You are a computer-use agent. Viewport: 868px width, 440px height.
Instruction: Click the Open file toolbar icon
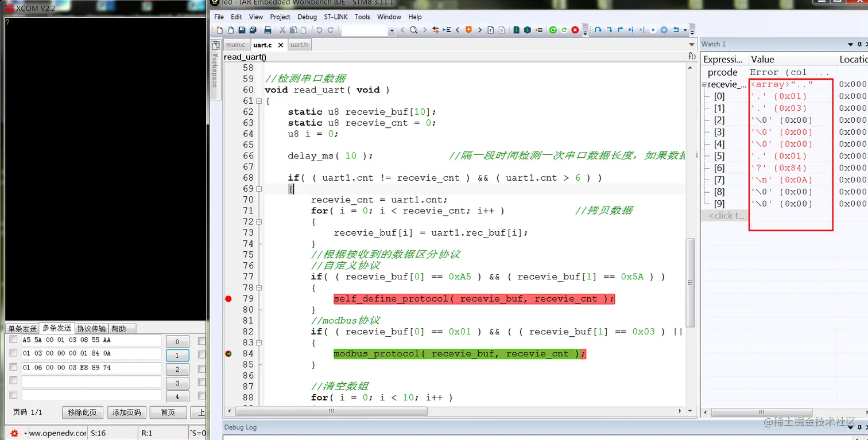(231, 30)
